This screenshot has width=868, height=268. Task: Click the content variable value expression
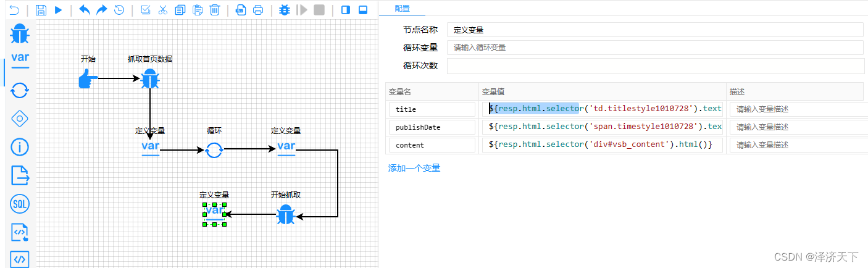[x=603, y=145]
